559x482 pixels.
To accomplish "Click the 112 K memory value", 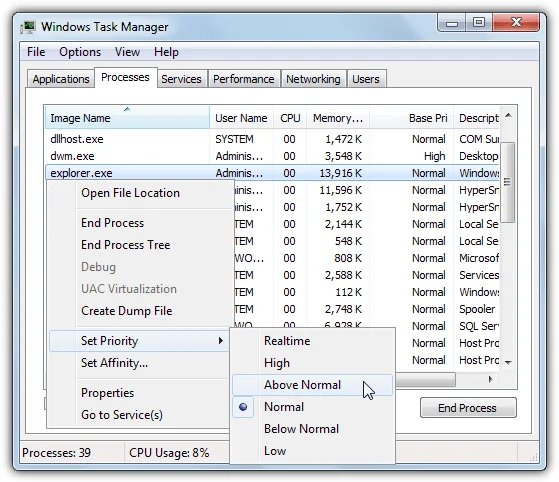I will [x=348, y=292].
